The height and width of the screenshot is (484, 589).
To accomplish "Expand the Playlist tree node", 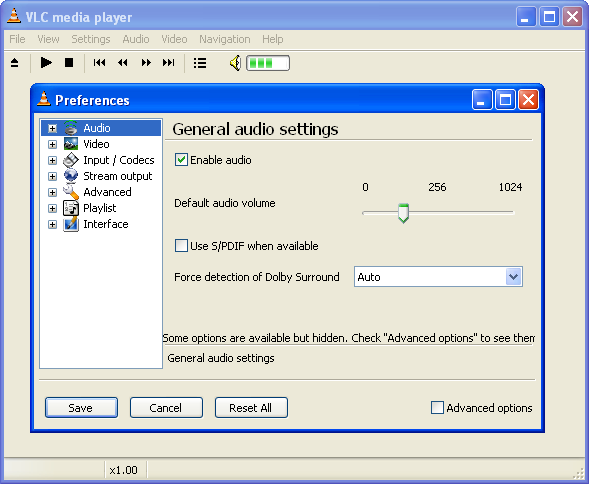I will [52, 209].
